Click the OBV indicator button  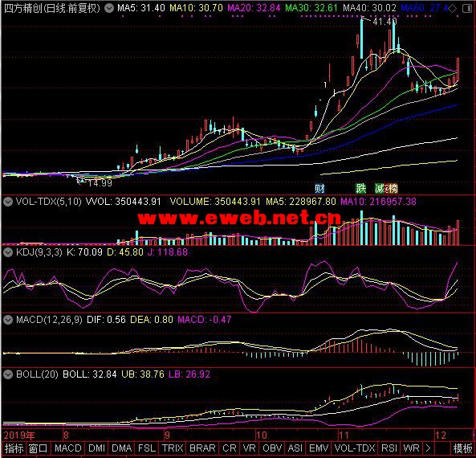(272, 448)
